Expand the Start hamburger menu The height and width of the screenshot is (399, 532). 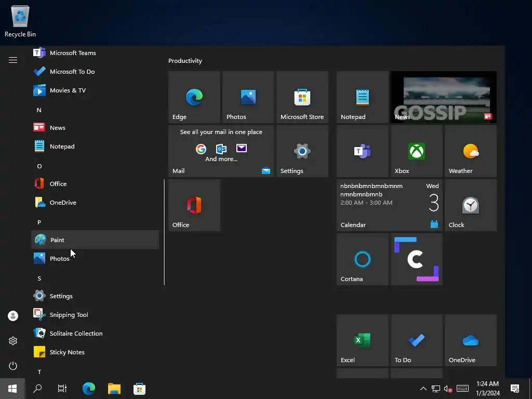pos(13,60)
